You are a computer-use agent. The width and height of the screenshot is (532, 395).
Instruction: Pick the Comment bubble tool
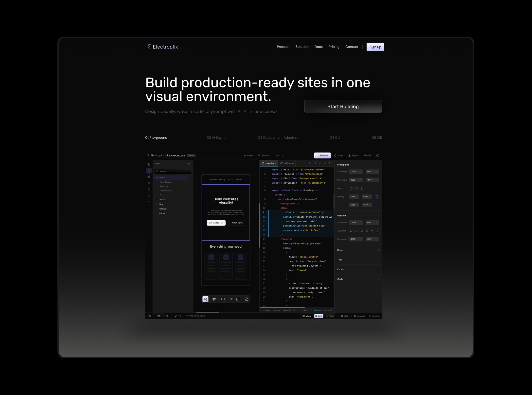(x=238, y=299)
